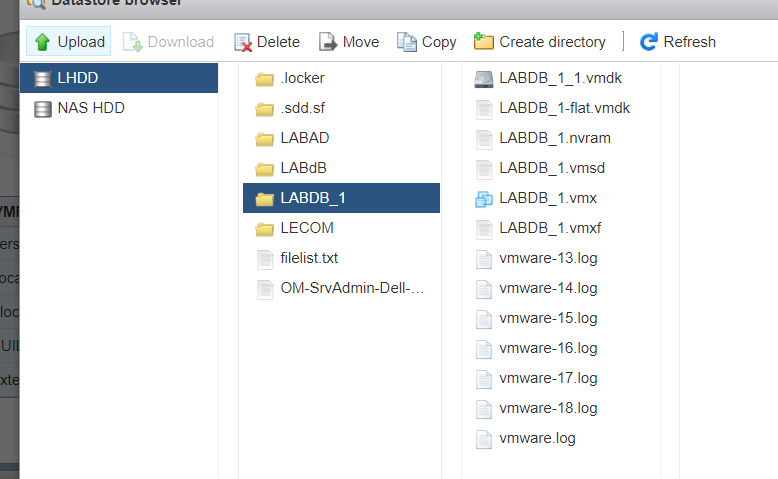
Task: Select the LHDD datastore
Action: [119, 78]
